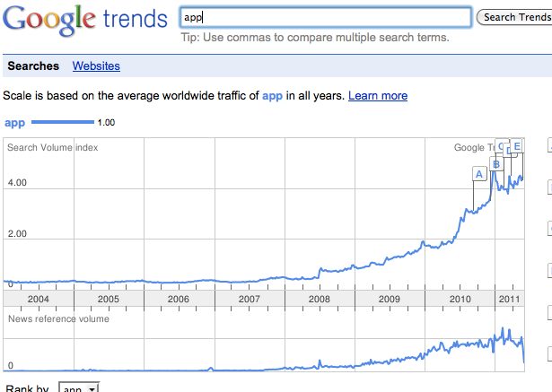Focus the search terms input box
Viewport: 552px width, 392px height.
pyautogui.click(x=326, y=17)
